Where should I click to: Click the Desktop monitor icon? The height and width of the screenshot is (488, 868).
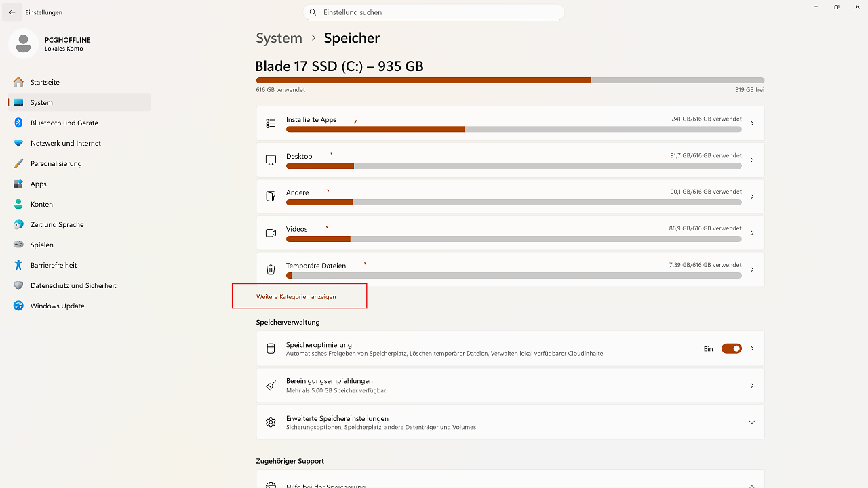click(x=271, y=160)
